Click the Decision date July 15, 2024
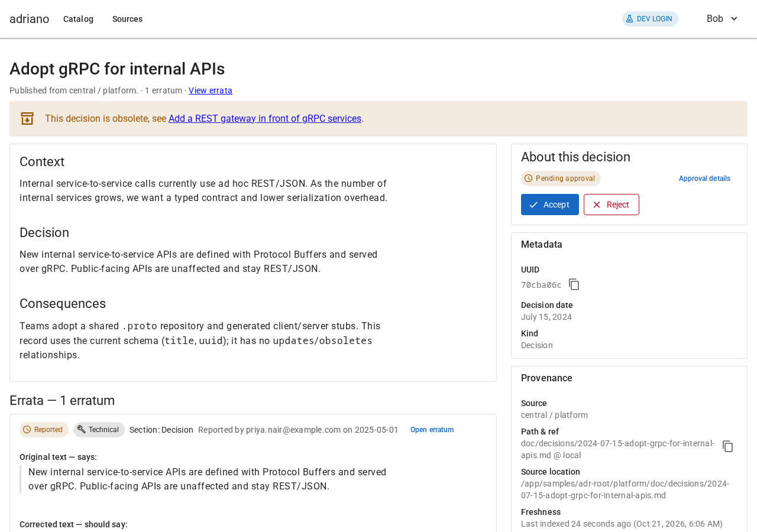Viewport: 757px width, 532px height. (546, 317)
